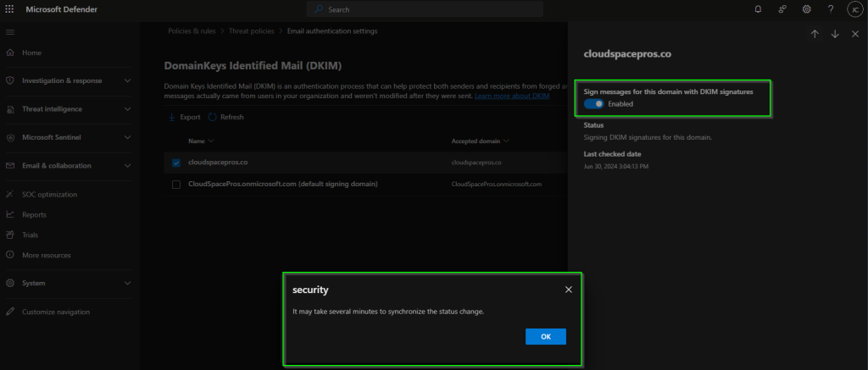Click the Home house icon
868x370 pixels.
[x=10, y=52]
